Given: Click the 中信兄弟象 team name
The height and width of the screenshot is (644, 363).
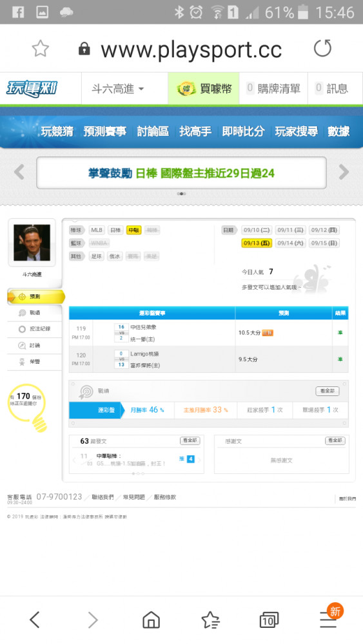Looking at the screenshot, I should pos(143,327).
